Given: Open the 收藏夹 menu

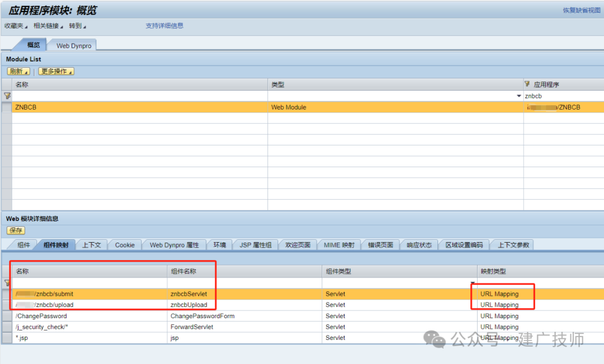Looking at the screenshot, I should point(16,26).
